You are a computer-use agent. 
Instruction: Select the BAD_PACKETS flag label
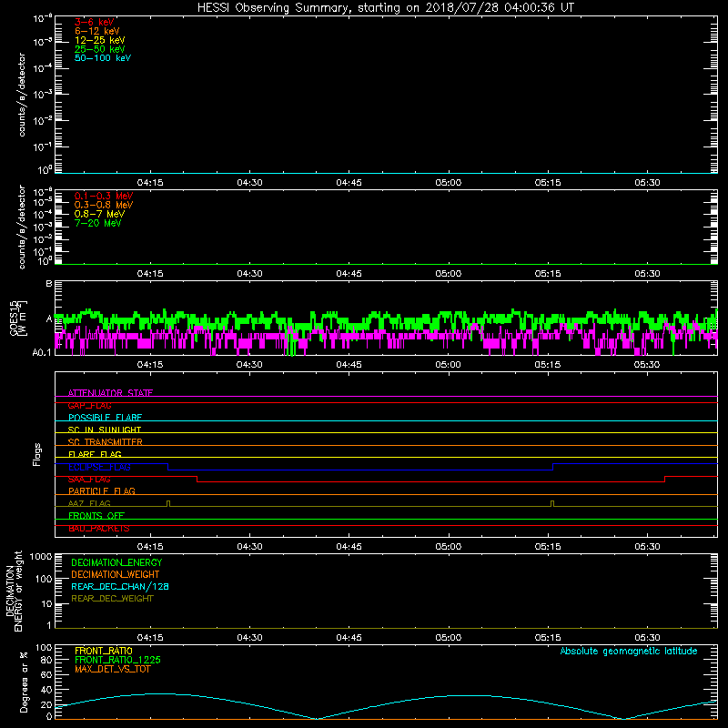pos(99,529)
